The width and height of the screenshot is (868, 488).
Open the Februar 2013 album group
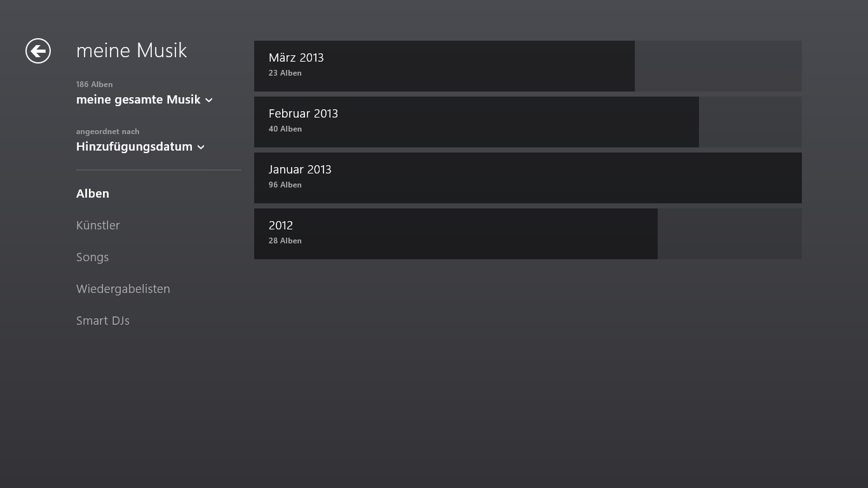tap(528, 122)
